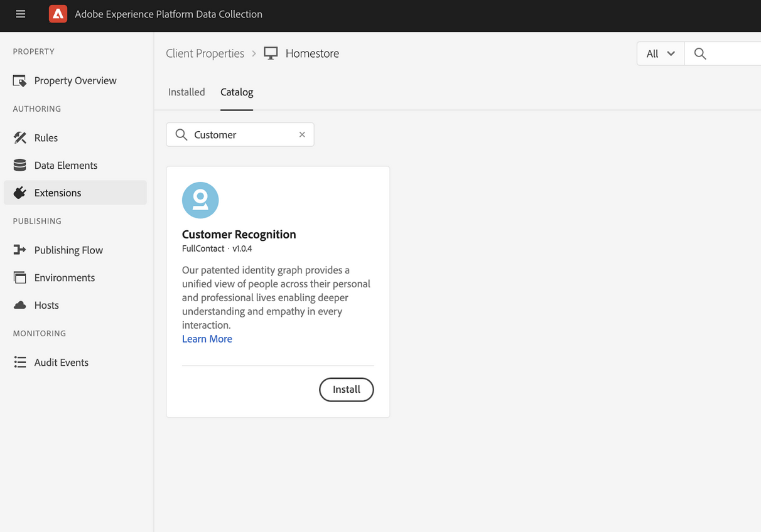Image resolution: width=761 pixels, height=532 pixels.
Task: Click the Rules hammer icon
Action: 19,137
